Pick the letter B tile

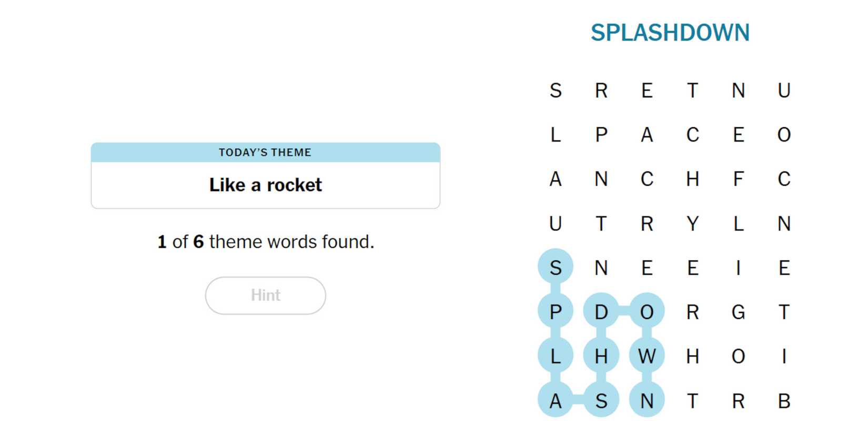coord(784,401)
